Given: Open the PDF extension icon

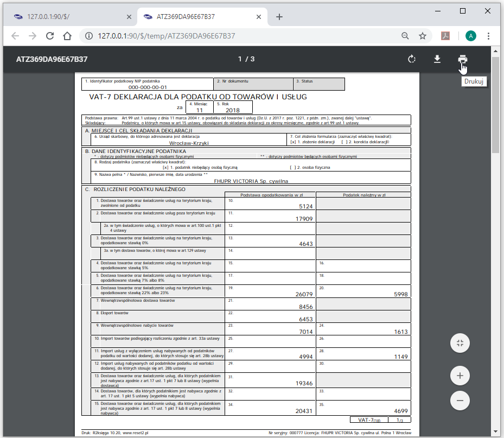Looking at the screenshot, I should [x=445, y=36].
